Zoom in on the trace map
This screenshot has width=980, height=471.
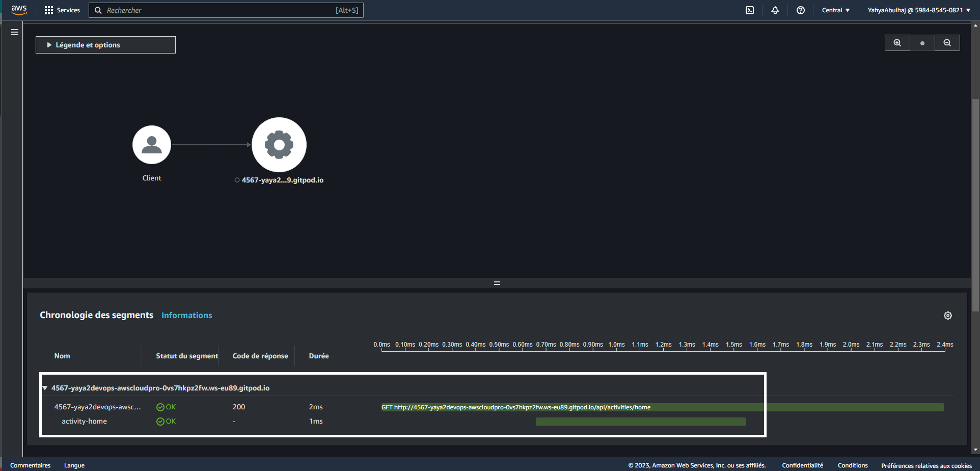click(897, 43)
